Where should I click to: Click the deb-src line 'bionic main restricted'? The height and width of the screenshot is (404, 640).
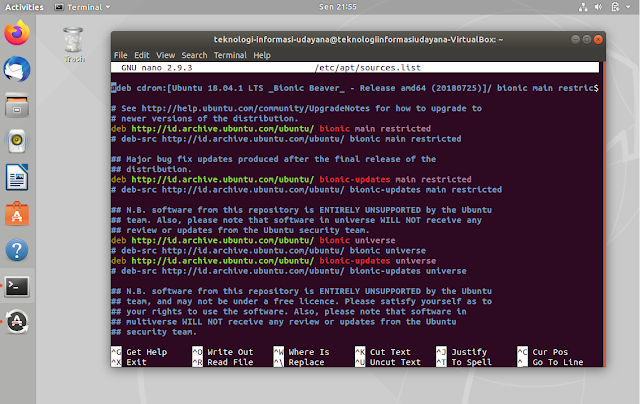(286, 139)
